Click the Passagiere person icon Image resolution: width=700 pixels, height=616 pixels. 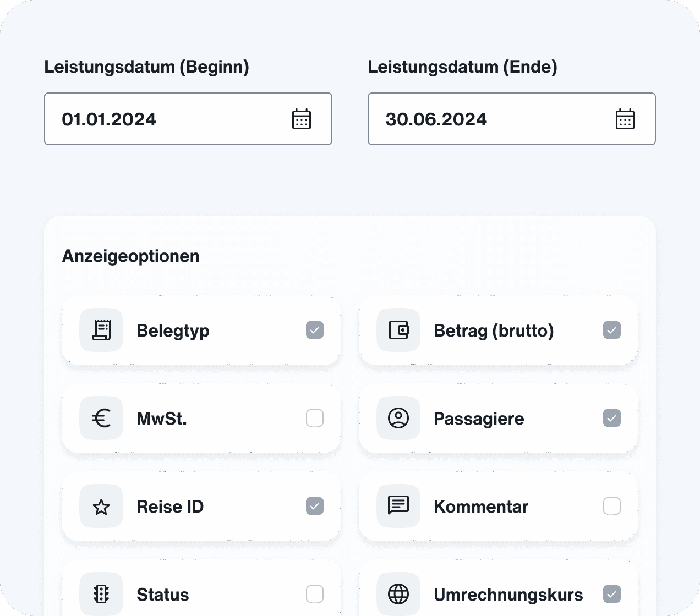pos(398,418)
